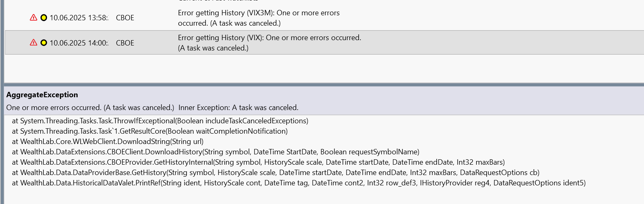Select the 10.06.2025 13:58 timestamp cell

(79, 18)
